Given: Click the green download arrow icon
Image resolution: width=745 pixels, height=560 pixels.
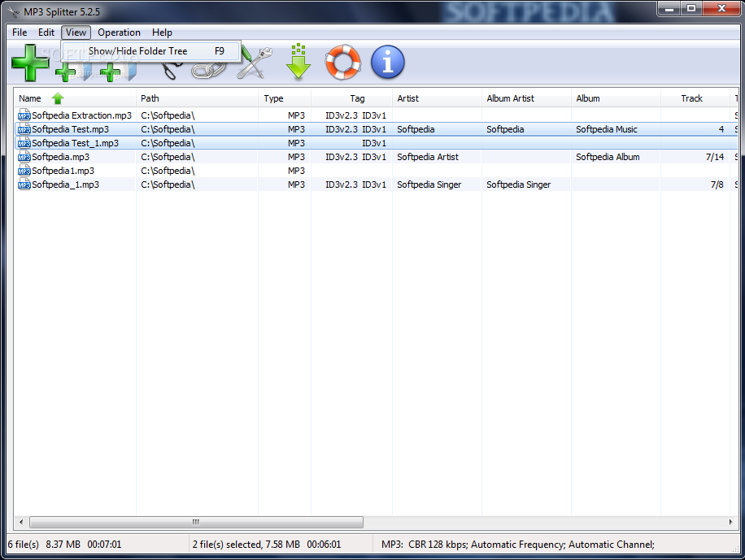Looking at the screenshot, I should (x=298, y=62).
